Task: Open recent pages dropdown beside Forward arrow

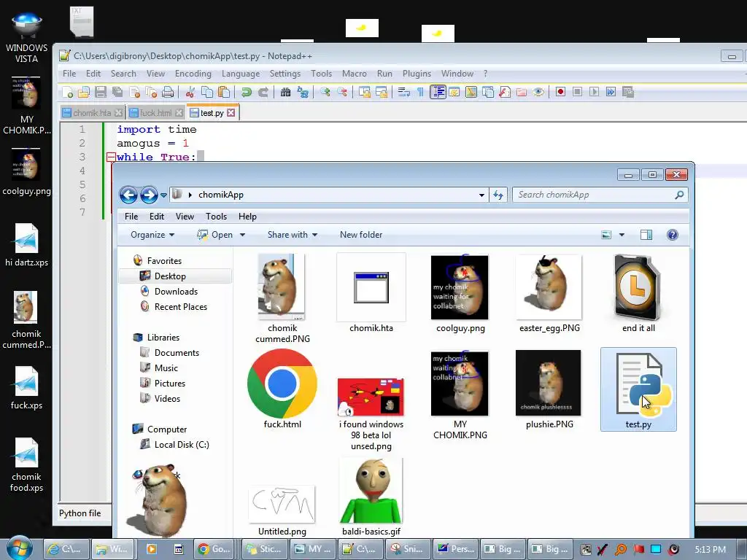Action: tap(163, 195)
